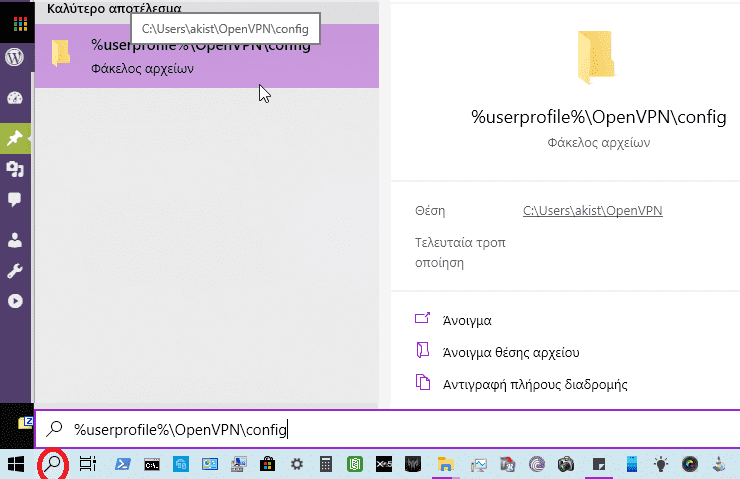Open the Microsoft Store bag icon
The image size is (740, 479).
pyautogui.click(x=267, y=464)
